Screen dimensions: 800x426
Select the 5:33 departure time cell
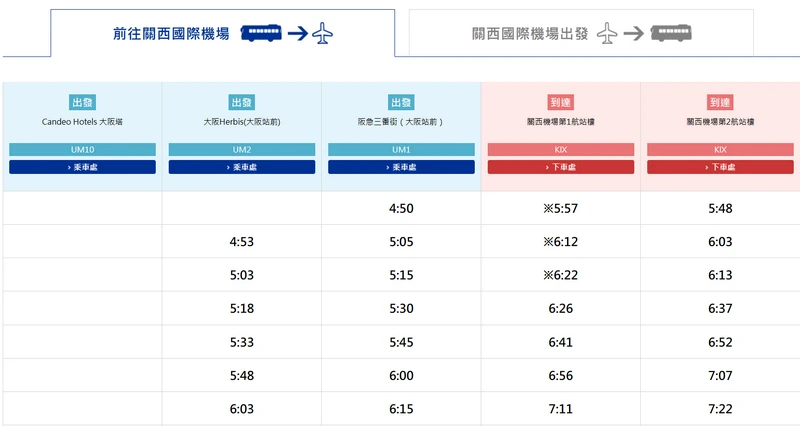coord(242,342)
